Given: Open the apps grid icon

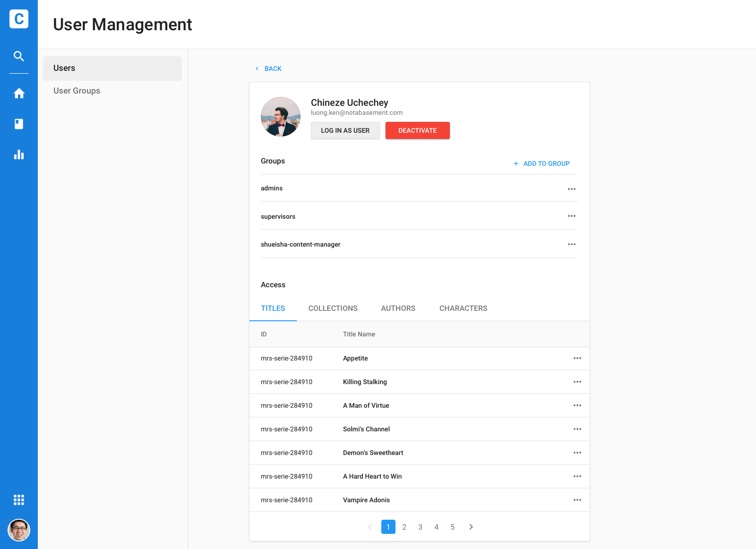Looking at the screenshot, I should pyautogui.click(x=19, y=500).
